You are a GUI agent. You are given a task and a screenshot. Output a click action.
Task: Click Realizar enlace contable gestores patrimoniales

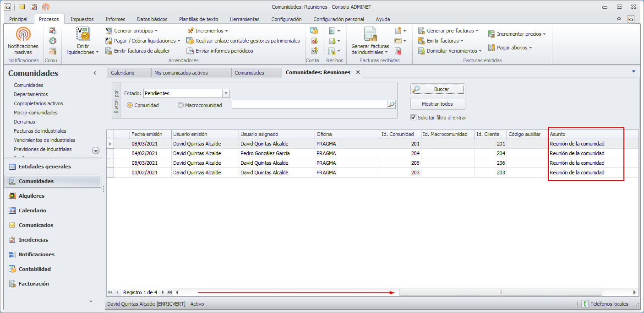click(243, 41)
